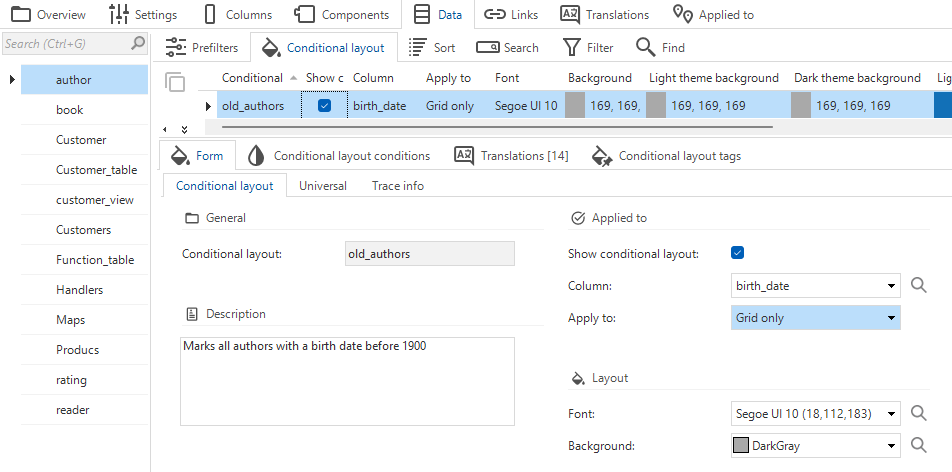The image size is (952, 472).
Task: Select Function_table in the list
Action: (84, 260)
